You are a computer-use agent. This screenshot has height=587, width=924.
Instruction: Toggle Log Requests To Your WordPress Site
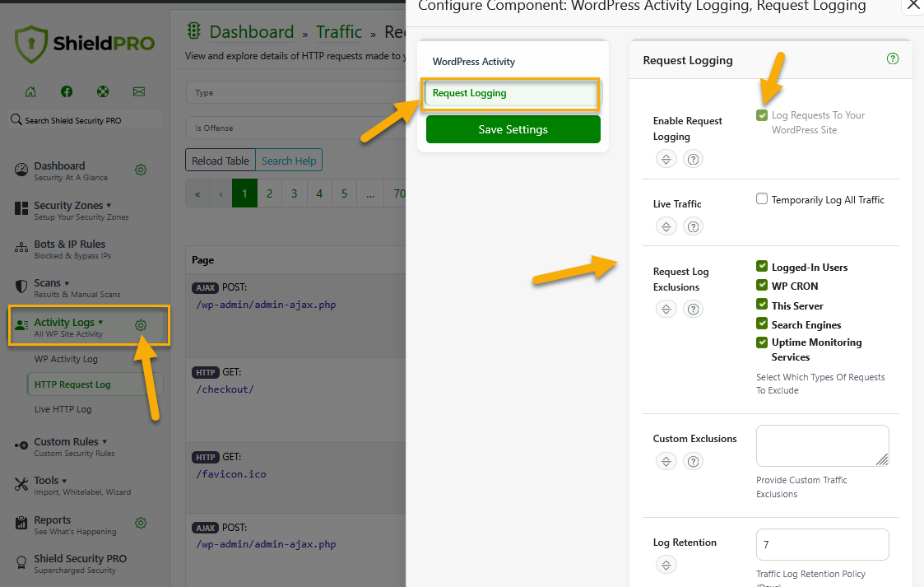pos(762,115)
